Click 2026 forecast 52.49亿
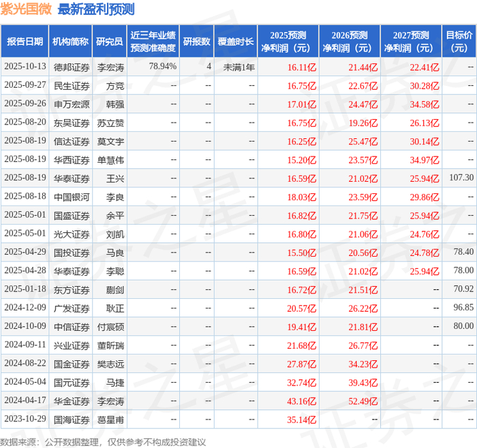The width and height of the screenshot is (477, 448). point(363,401)
